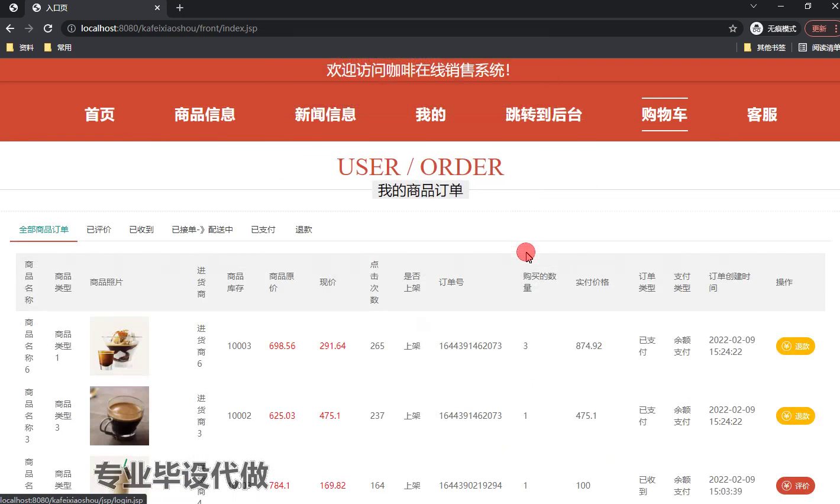Open 我的 navigation item
840x504 pixels.
click(431, 115)
